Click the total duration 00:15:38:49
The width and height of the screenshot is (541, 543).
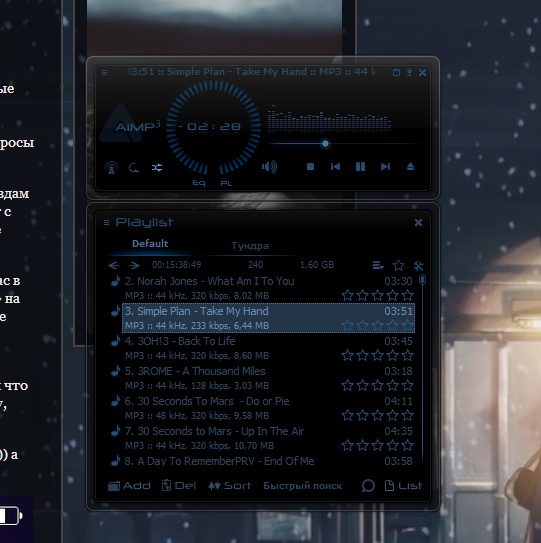click(x=176, y=265)
